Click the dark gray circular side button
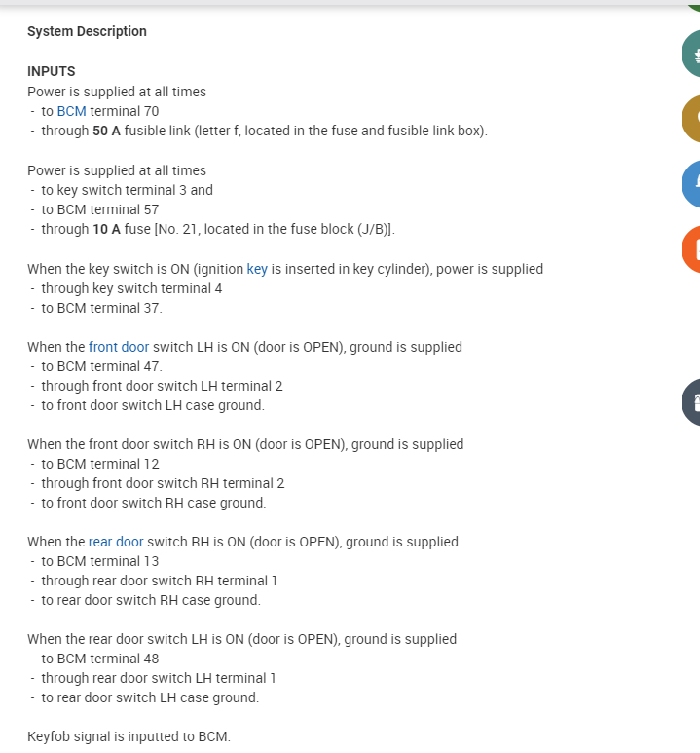 (x=691, y=401)
